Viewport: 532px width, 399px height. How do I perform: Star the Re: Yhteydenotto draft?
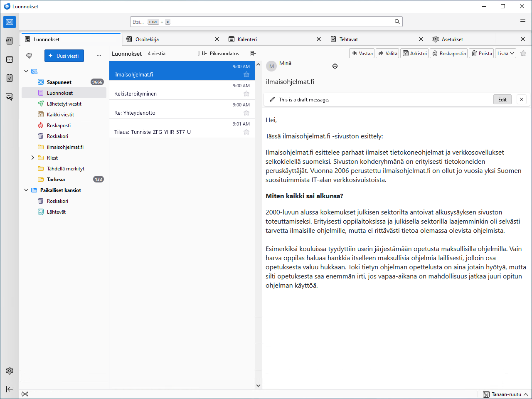coord(246,113)
